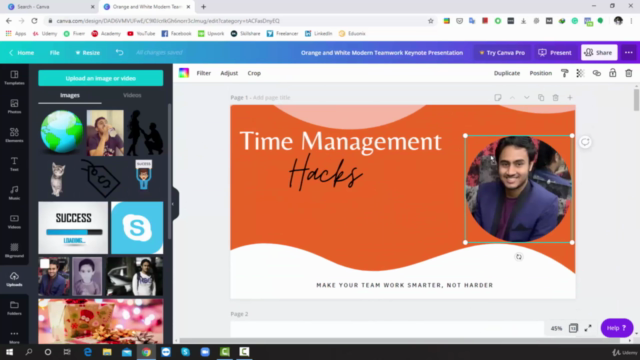Select the Skype logo thumbnail
The width and height of the screenshot is (640, 360).
[x=137, y=227]
